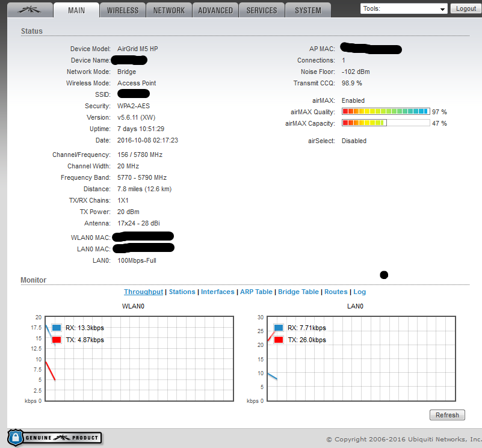Open the ADVANCED tab
Image resolution: width=482 pixels, height=448 pixels.
(215, 10)
